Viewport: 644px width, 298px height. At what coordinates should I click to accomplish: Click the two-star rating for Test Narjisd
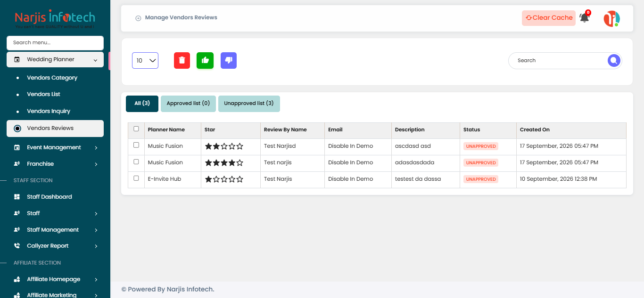coord(224,146)
